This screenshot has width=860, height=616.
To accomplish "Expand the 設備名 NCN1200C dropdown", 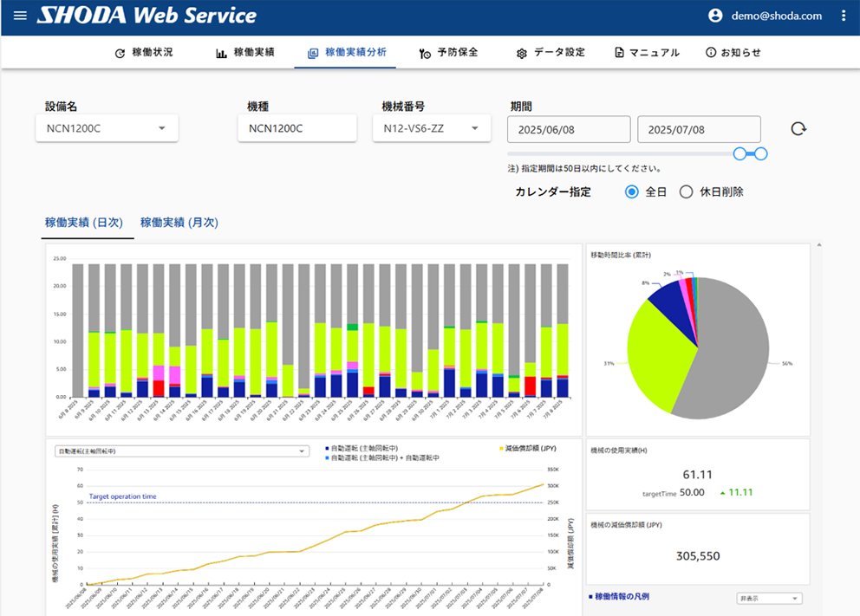I will click(x=161, y=129).
